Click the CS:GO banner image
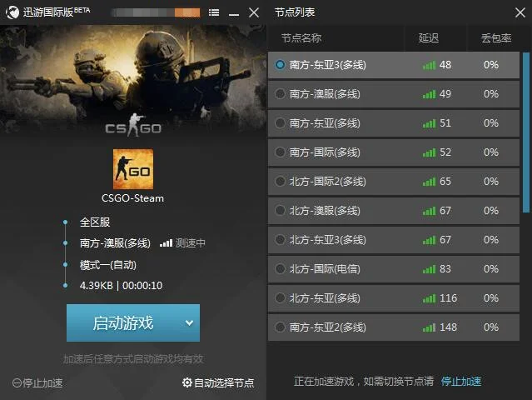This screenshot has width=532, height=400. [x=133, y=82]
